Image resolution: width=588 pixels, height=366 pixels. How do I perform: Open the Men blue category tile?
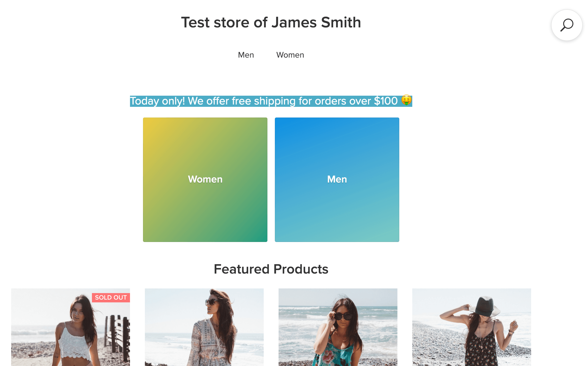(337, 180)
